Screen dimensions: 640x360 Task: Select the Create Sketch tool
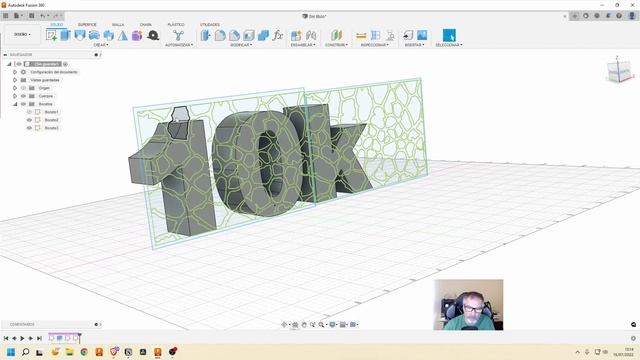(x=51, y=36)
